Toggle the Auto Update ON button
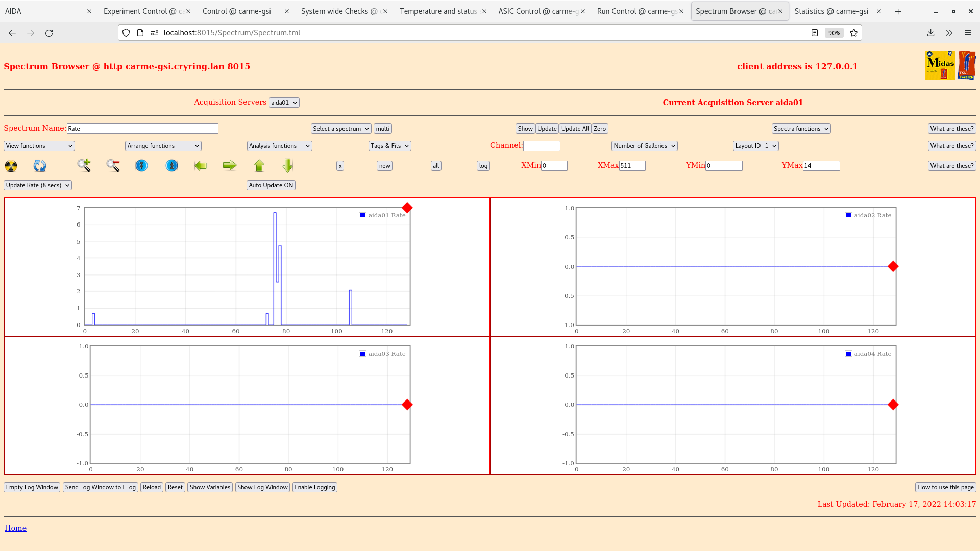This screenshot has height=551, width=980. (x=271, y=185)
